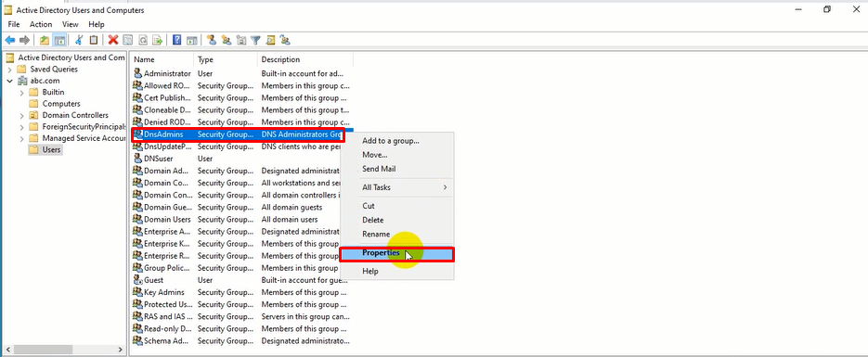Choose Properties from the context menu
The height and width of the screenshot is (357, 868).
tap(397, 253)
